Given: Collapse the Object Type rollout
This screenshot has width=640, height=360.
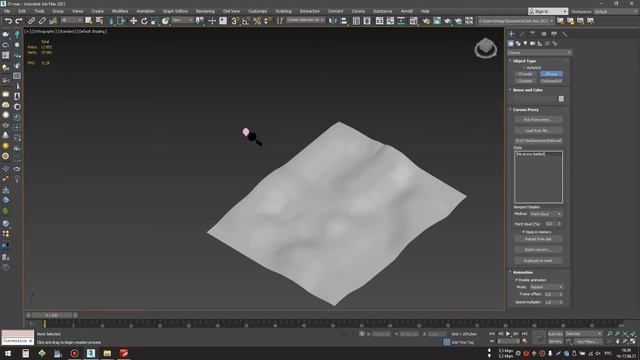Looking at the screenshot, I should tap(524, 61).
